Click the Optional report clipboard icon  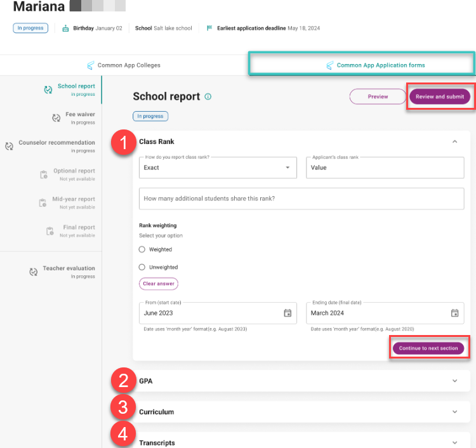[44, 175]
